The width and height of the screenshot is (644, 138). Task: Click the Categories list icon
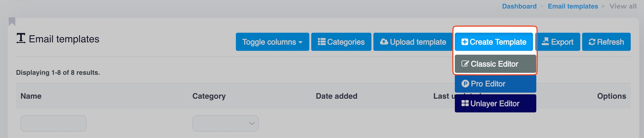[321, 42]
